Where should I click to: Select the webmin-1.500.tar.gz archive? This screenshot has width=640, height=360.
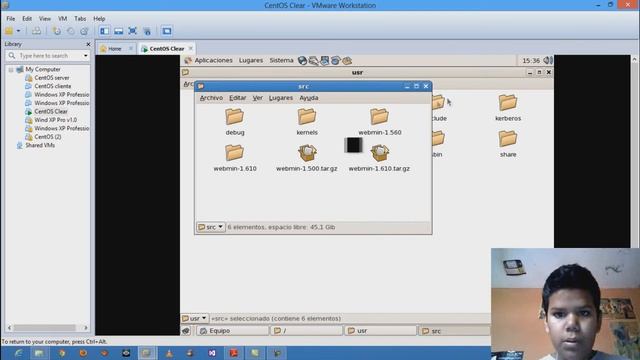pyautogui.click(x=307, y=158)
